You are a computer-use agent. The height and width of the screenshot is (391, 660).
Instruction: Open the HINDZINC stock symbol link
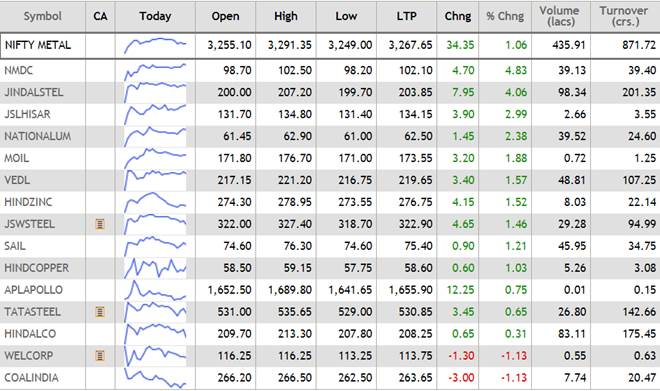tap(28, 202)
